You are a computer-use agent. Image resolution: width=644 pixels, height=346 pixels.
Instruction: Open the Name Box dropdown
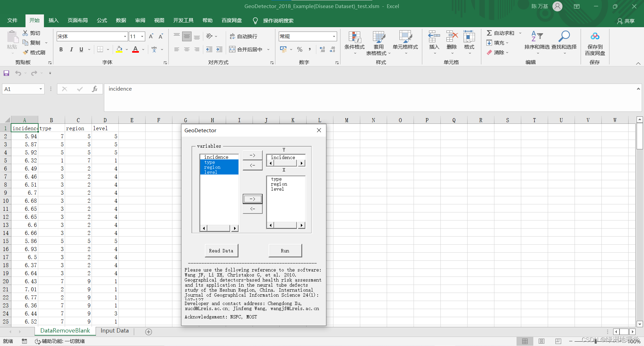pos(41,89)
